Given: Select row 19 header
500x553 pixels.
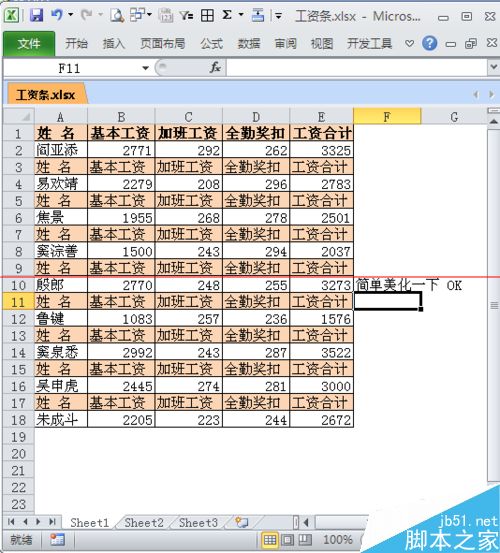Looking at the screenshot, I should [x=19, y=437].
